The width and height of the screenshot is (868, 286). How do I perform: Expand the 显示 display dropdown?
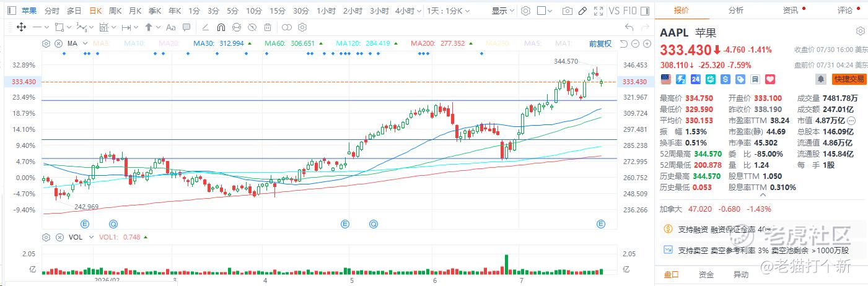tap(502, 11)
